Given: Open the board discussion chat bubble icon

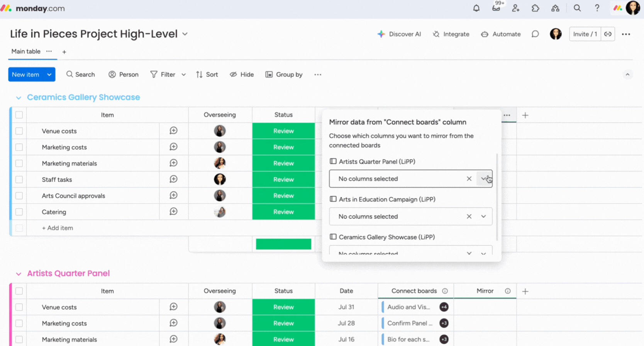Looking at the screenshot, I should 535,34.
